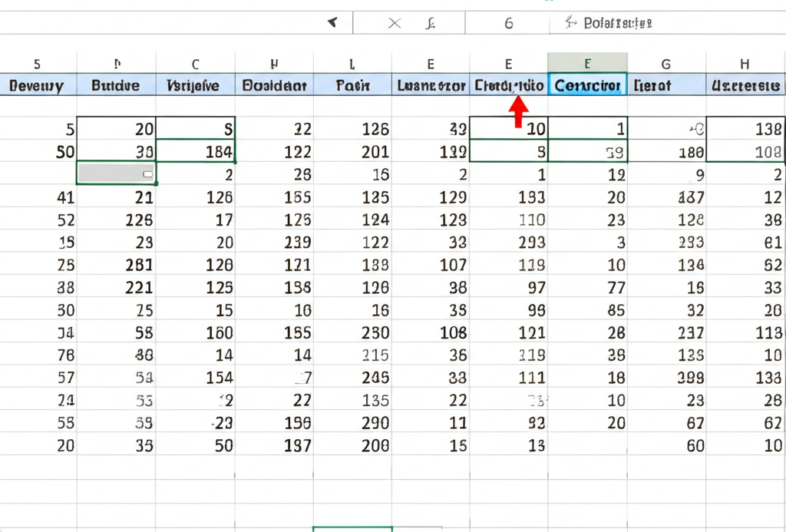Select the cell containing 107
Screen dimensions: 786x532
point(431,265)
